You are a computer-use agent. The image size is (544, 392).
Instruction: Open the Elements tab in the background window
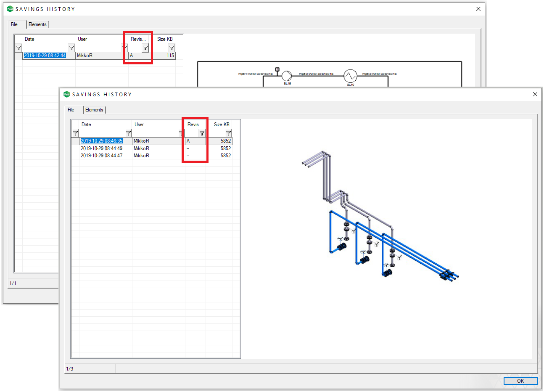[x=37, y=24]
